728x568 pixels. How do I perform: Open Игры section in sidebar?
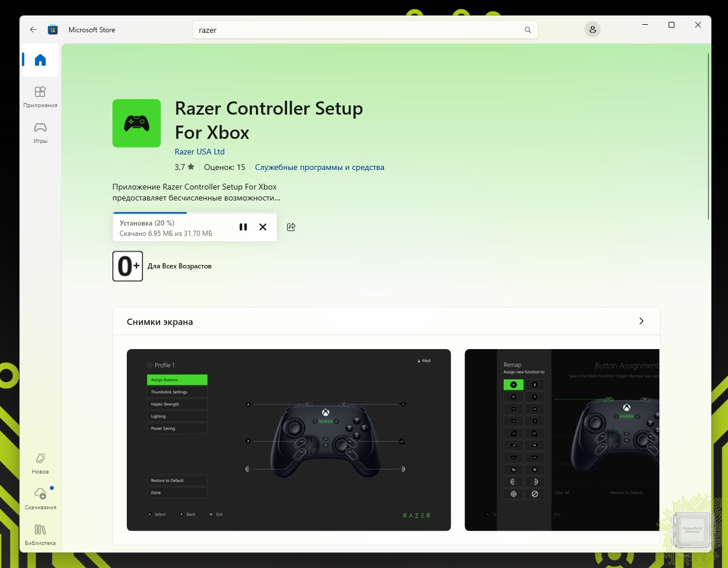click(x=40, y=132)
